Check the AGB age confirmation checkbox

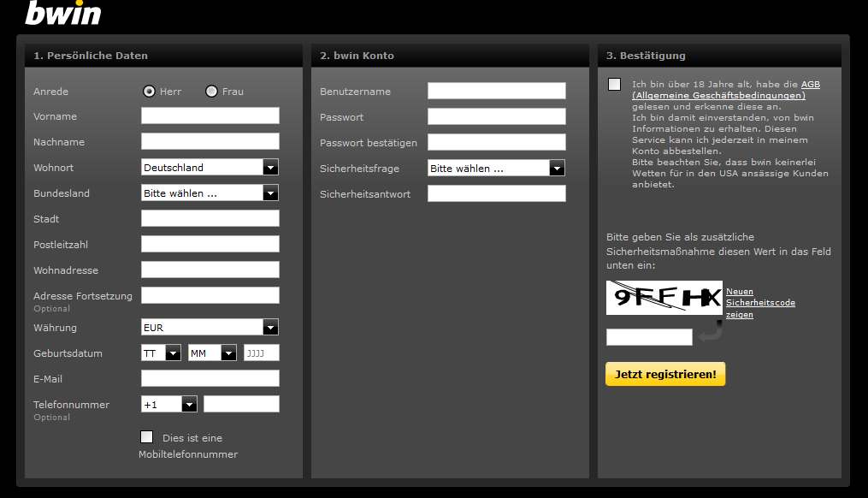coord(615,84)
